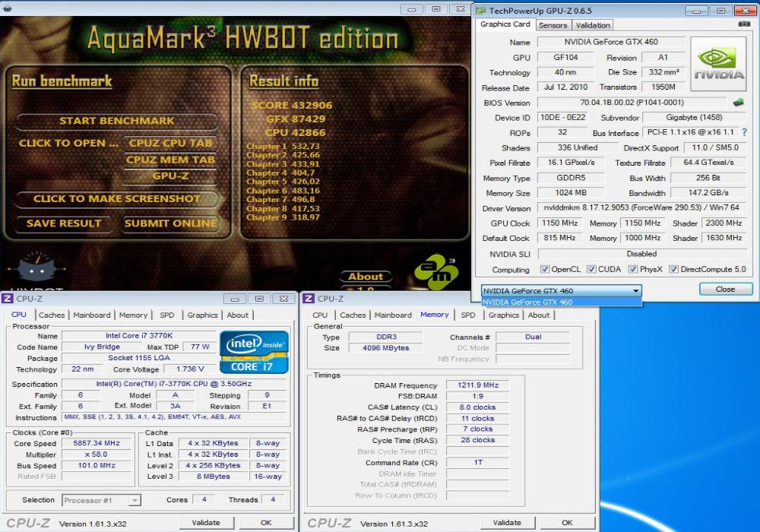Viewport: 760px width, 532px height.
Task: Click SAVE RESULT button
Action: coord(64,223)
